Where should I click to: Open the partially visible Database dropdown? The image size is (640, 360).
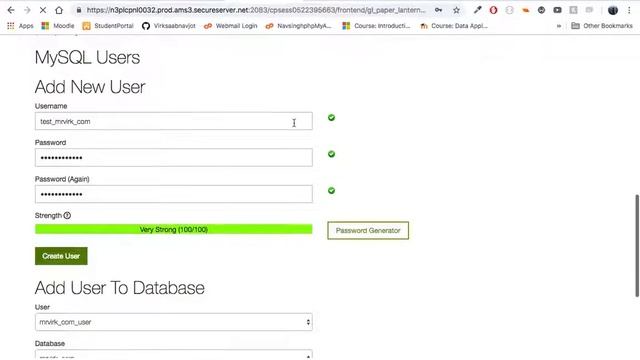(173, 354)
